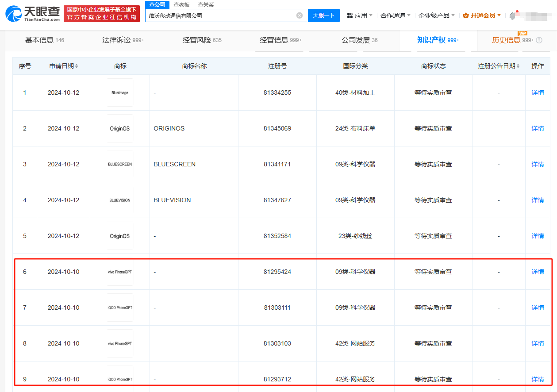Open iQOO PhoneGPT thumbnail in row 7

pyautogui.click(x=120, y=307)
